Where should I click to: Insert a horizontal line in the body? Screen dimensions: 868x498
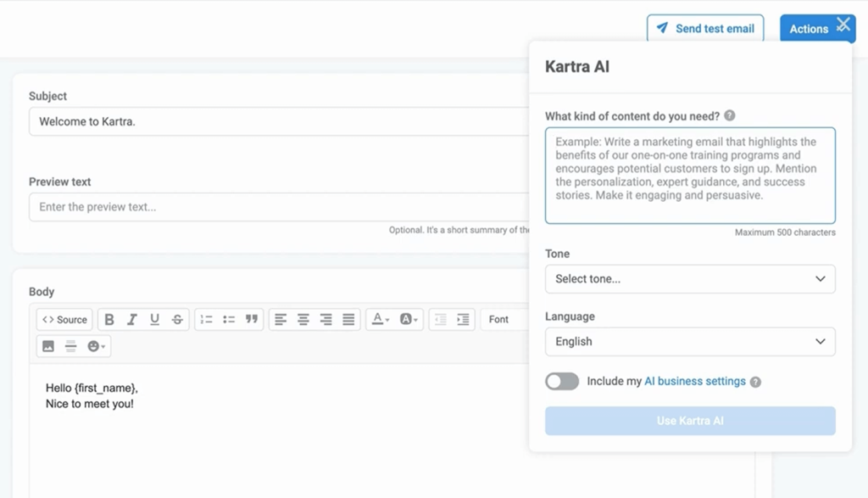click(x=72, y=345)
